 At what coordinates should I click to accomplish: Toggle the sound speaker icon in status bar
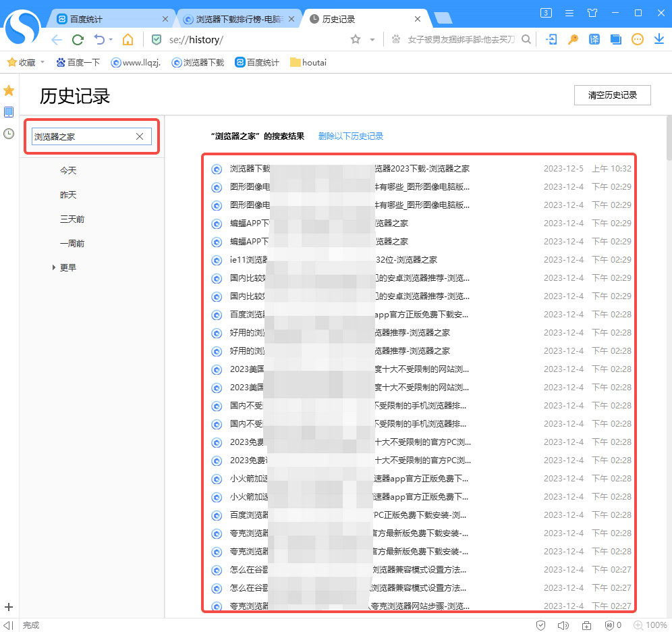pyautogui.click(x=563, y=625)
